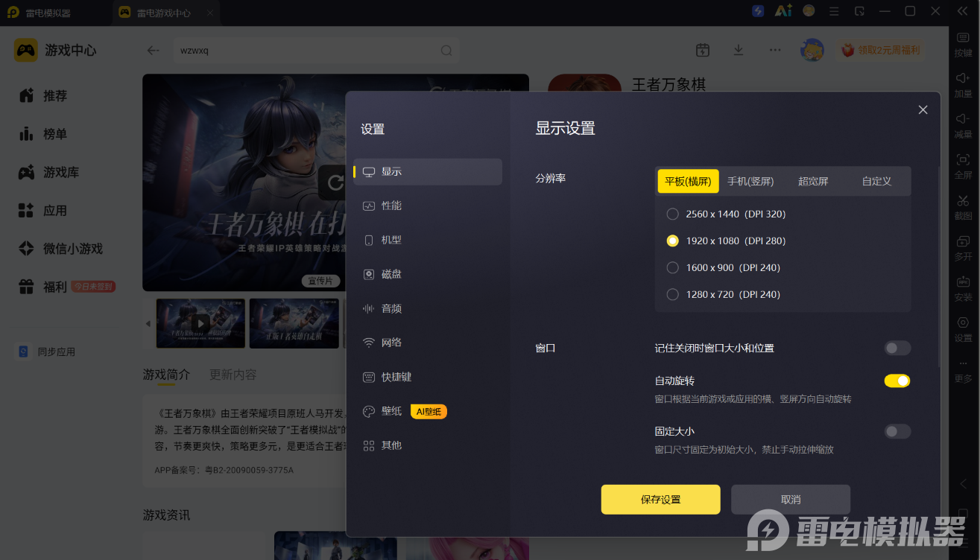The height and width of the screenshot is (560, 980).
Task: Open 推荐 in game center sidebar
Action: tap(43, 96)
